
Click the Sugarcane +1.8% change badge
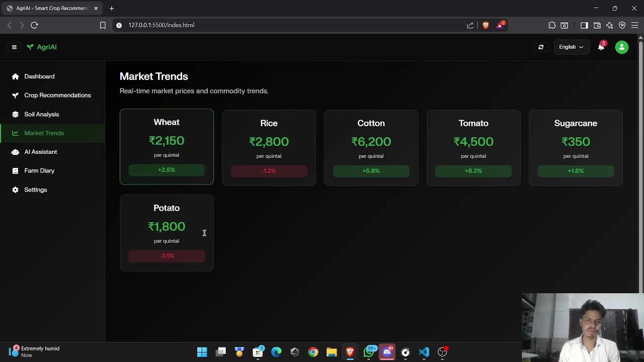click(576, 171)
